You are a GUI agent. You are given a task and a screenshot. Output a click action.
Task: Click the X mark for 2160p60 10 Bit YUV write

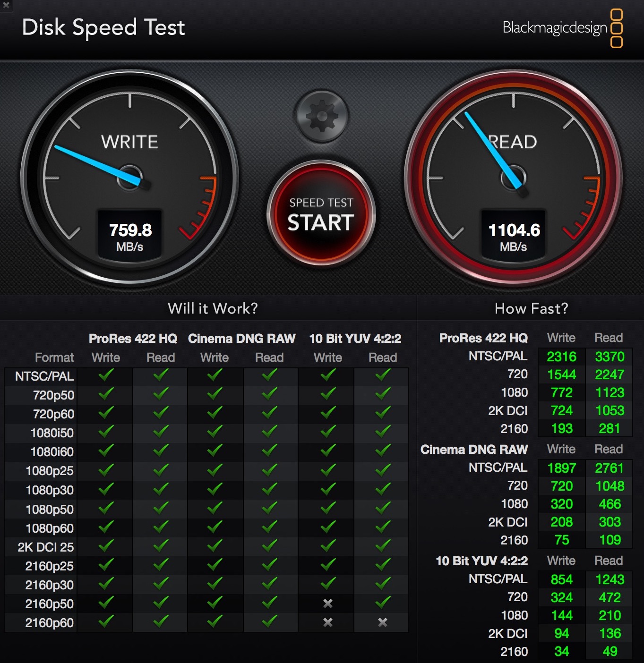click(327, 622)
